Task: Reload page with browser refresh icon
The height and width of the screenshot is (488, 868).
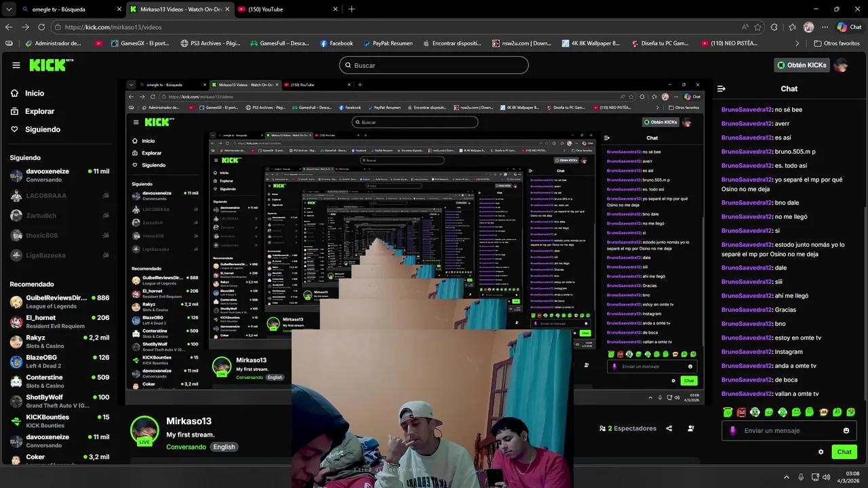Action: tap(41, 27)
